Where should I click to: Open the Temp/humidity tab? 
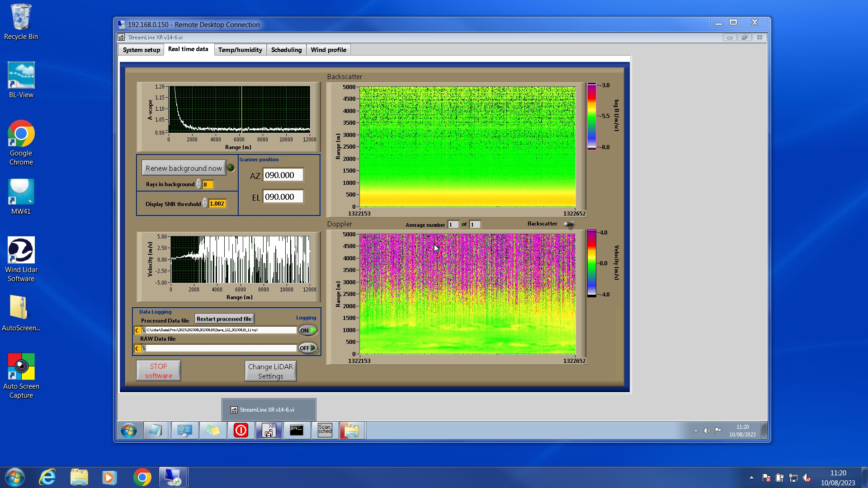pos(240,50)
